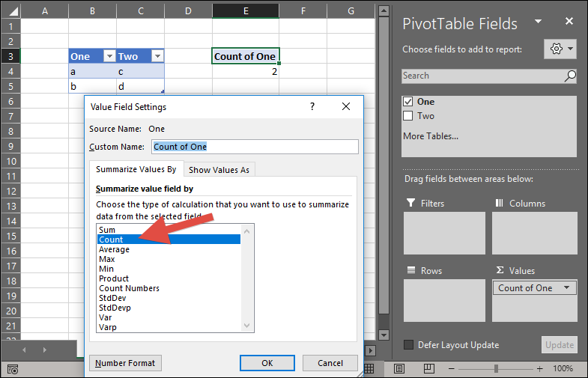Viewport: 588px width, 378px height.
Task: Click the macro recording icon in the status bar
Action: click(x=13, y=369)
